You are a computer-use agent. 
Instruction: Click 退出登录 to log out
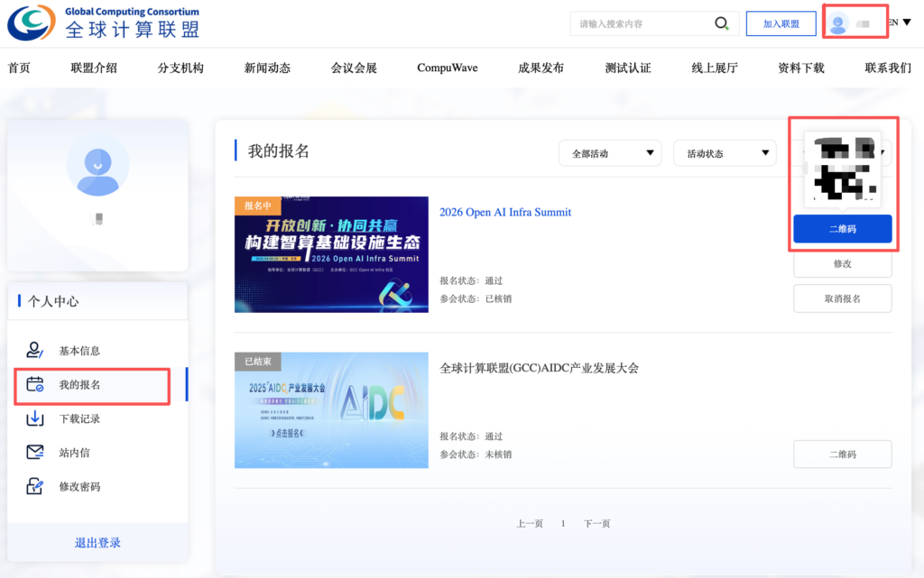click(97, 543)
